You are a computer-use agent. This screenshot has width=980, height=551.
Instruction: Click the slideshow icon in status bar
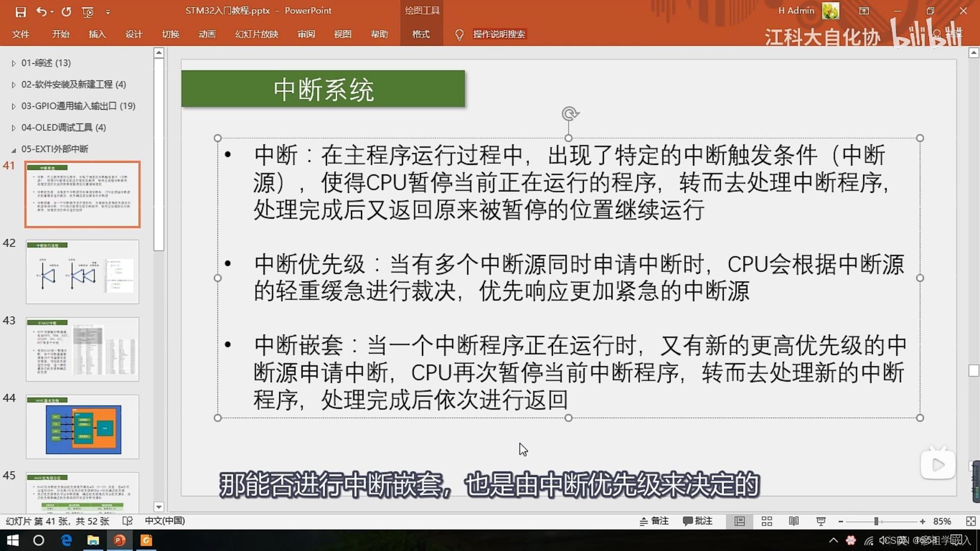pos(821,521)
